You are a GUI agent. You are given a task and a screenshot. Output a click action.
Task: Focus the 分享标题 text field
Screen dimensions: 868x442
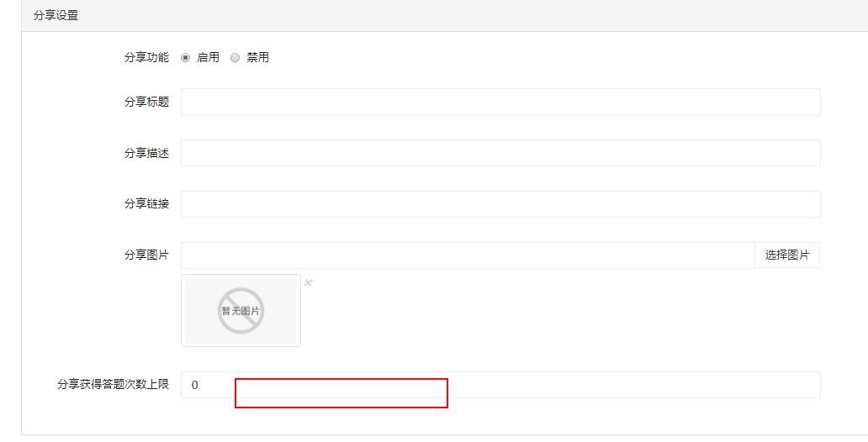500,103
